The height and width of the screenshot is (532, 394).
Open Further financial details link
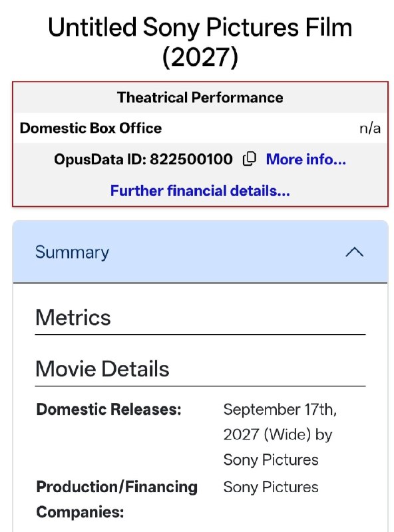tap(200, 191)
